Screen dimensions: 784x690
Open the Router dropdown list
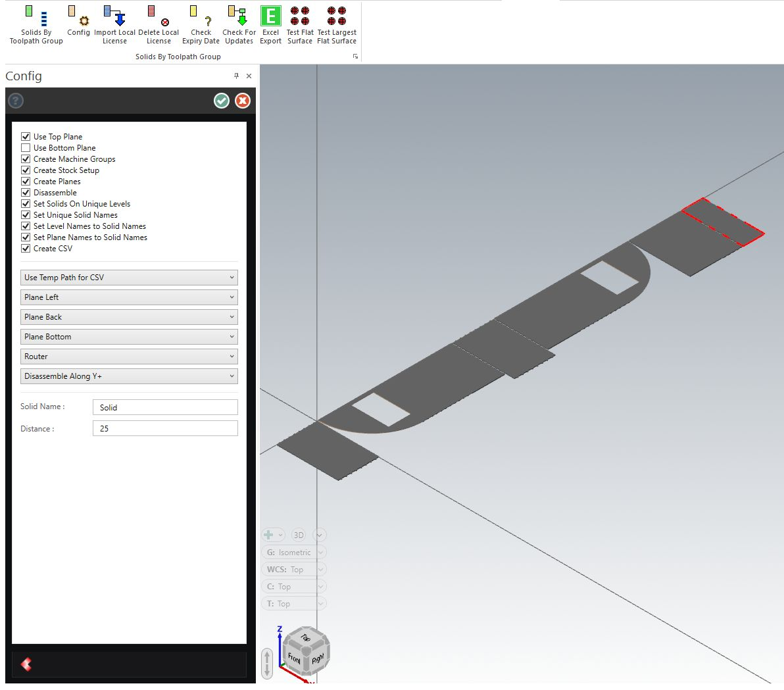point(129,357)
